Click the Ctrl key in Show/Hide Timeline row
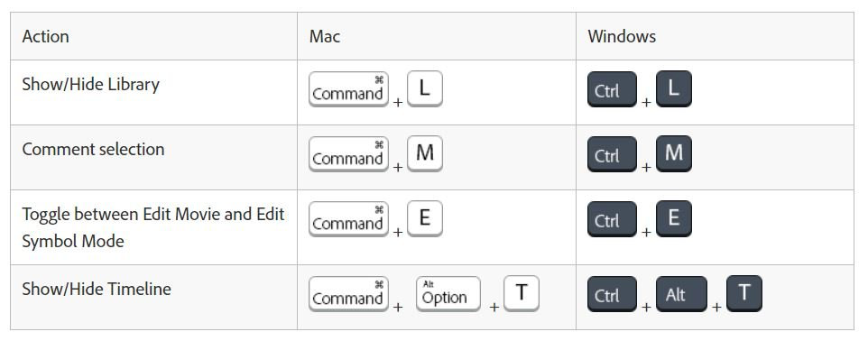Viewport: 868px width, 341px height. 612,294
